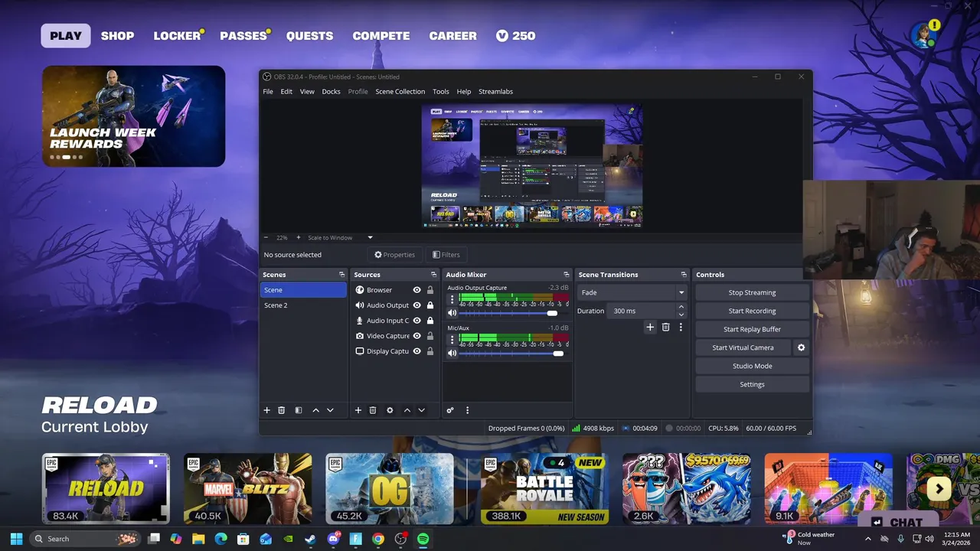The image size is (980, 551).
Task: Select Scene 2 in Scenes list
Action: [303, 305]
